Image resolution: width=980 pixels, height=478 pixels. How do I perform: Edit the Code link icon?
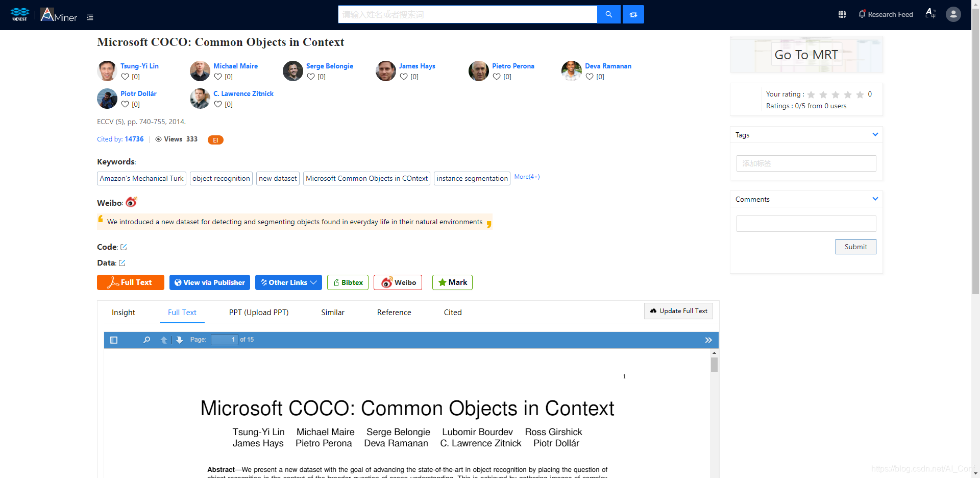click(124, 247)
